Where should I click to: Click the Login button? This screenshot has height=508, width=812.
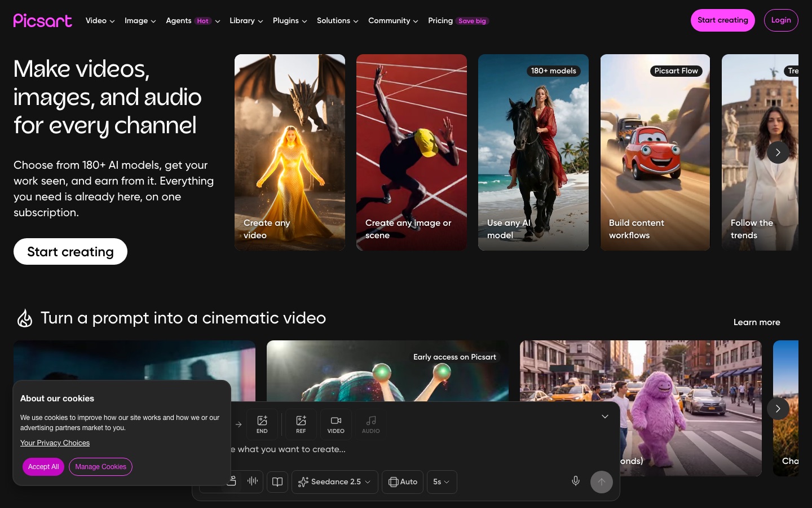781,20
